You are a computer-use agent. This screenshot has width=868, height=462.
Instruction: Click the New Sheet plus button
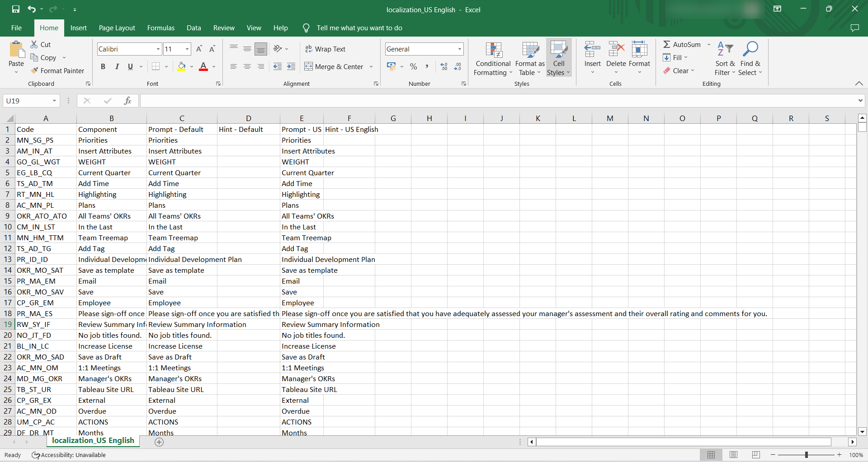[159, 442]
